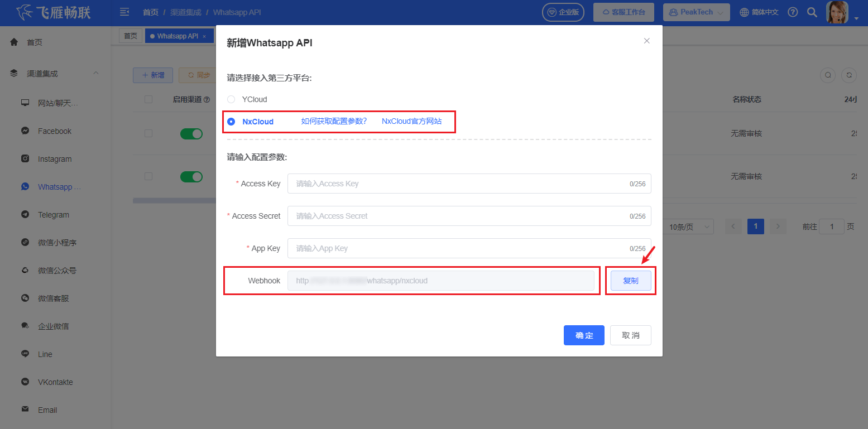Click the 取消 cancel button

[631, 335]
